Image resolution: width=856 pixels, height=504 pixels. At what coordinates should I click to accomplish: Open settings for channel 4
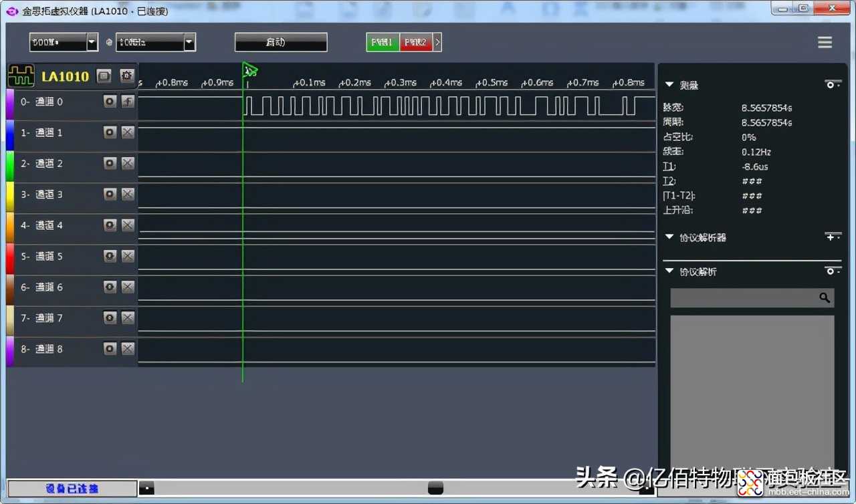click(110, 225)
